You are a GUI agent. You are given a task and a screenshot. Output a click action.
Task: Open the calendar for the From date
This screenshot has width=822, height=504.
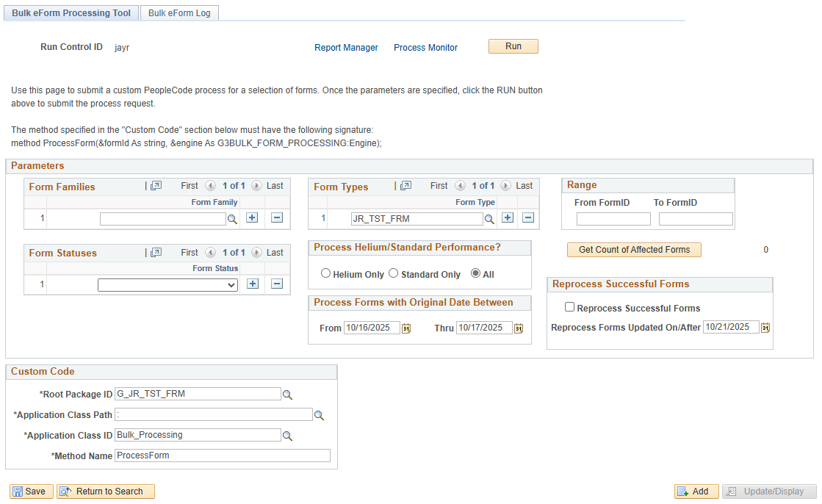pos(405,328)
